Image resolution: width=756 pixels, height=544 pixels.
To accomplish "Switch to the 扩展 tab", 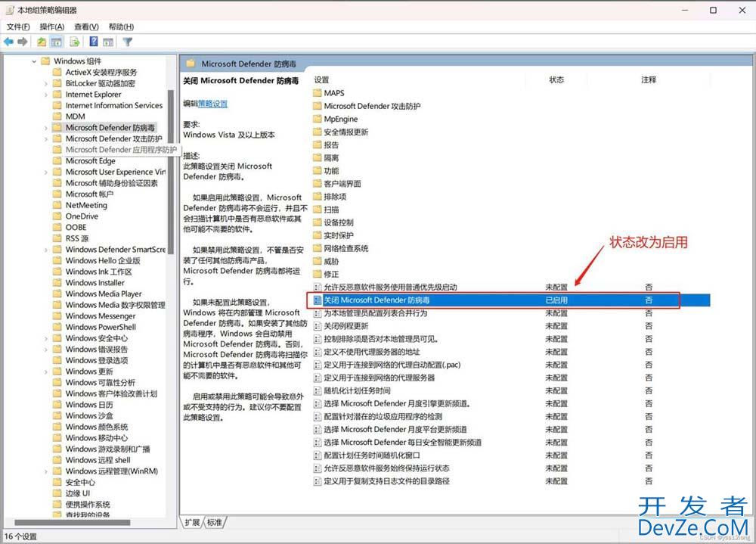I will coord(192,522).
